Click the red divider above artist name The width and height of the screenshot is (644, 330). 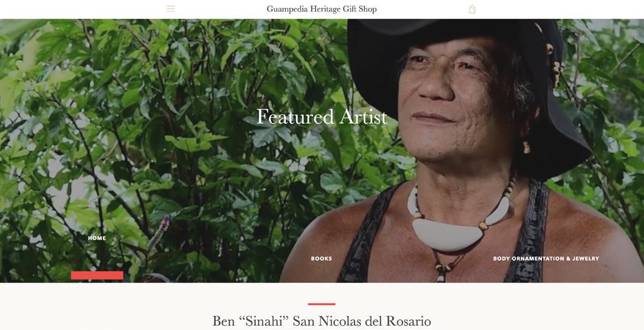(x=322, y=304)
